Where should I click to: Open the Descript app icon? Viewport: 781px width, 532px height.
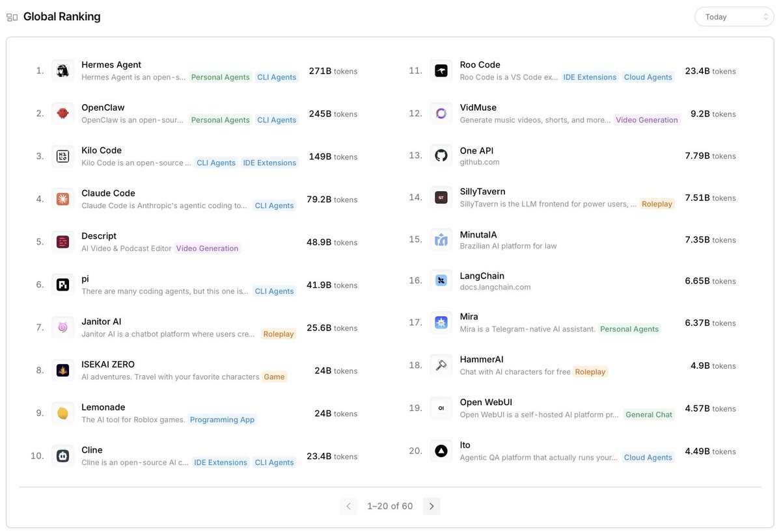pyautogui.click(x=63, y=242)
